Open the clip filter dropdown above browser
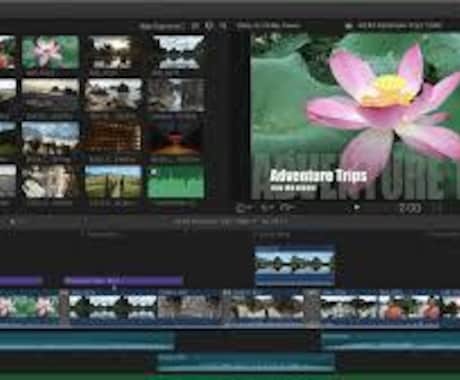Image resolution: width=460 pixels, height=380 pixels. point(162,26)
